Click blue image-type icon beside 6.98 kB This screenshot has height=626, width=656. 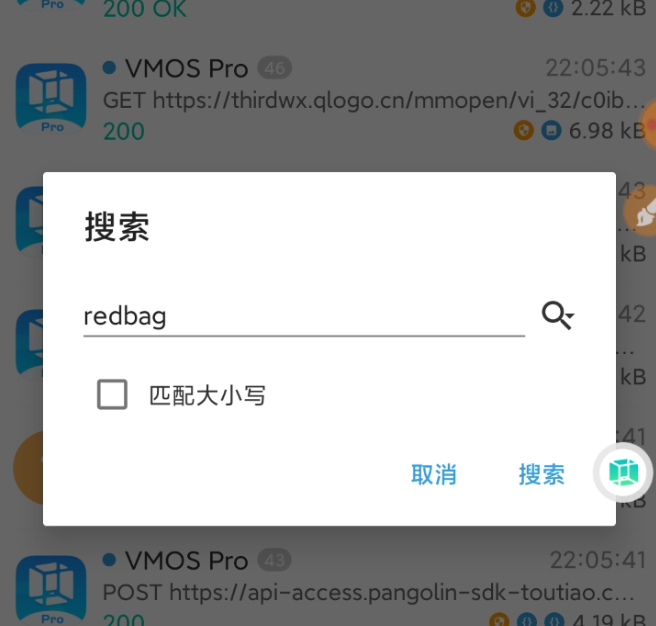(551, 131)
